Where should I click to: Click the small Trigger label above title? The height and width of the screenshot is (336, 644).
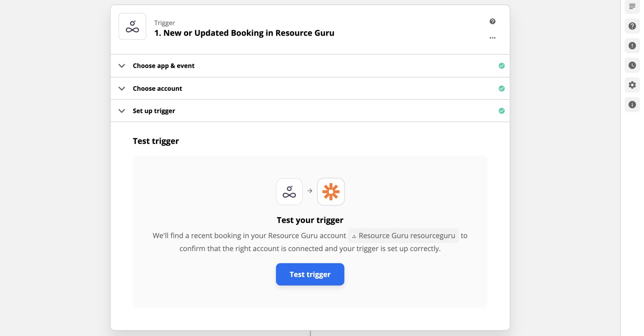[x=164, y=23]
